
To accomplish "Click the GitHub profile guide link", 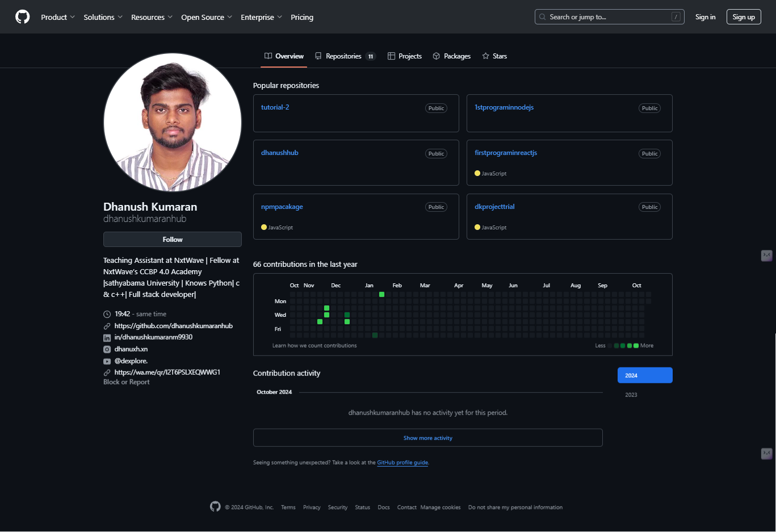I will pyautogui.click(x=402, y=463).
